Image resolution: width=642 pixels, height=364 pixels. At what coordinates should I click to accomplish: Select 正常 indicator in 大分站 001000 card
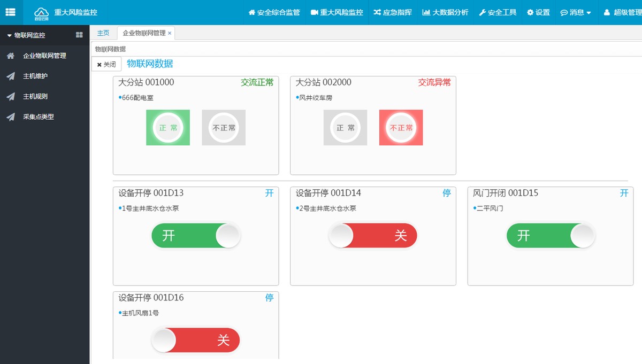point(168,127)
